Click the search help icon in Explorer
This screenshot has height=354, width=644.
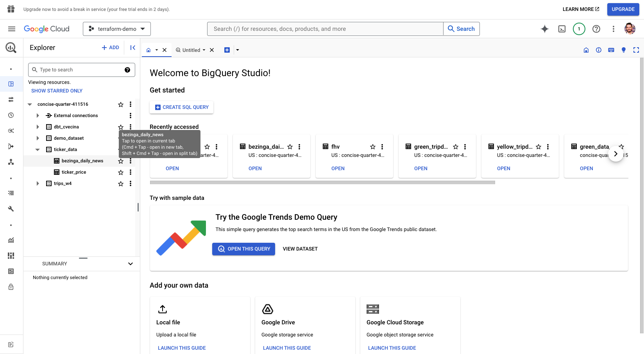127,70
